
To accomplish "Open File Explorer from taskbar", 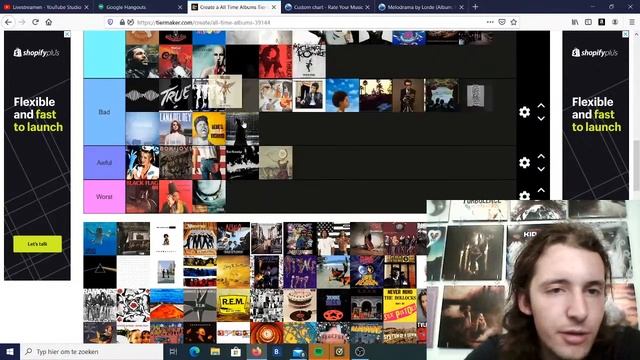I will 215,351.
